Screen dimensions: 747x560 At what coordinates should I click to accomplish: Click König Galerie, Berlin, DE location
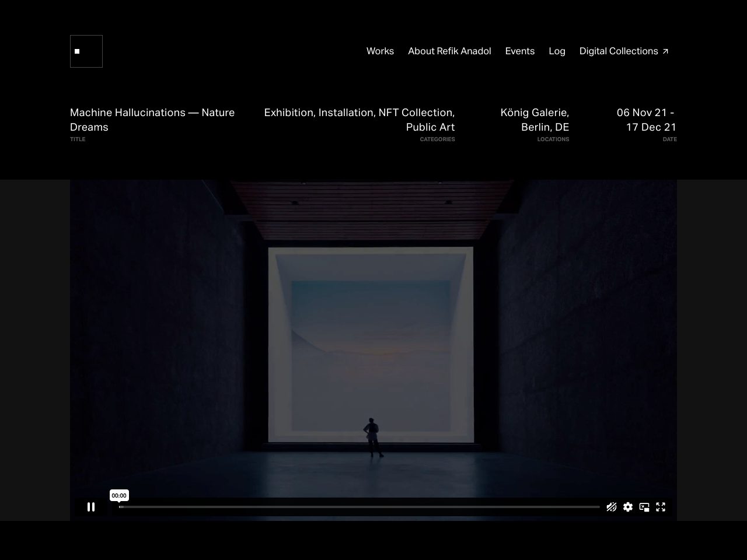pos(535,120)
